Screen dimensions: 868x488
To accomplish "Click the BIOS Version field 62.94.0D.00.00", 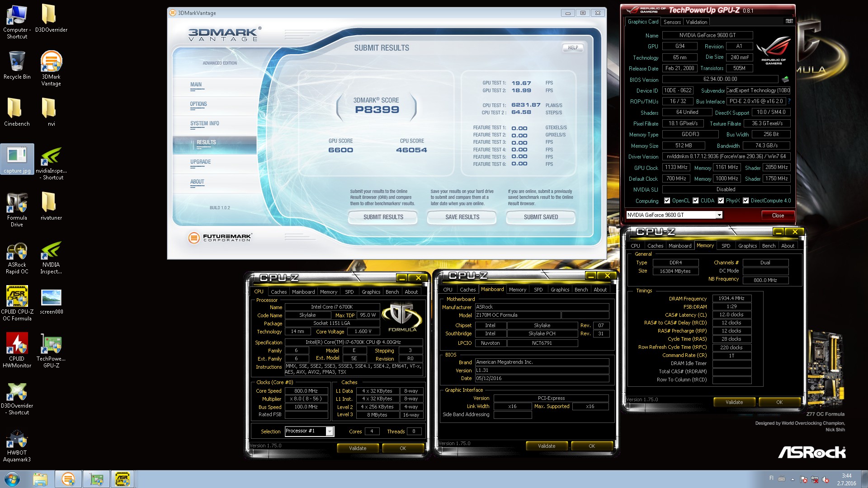I will pos(720,79).
